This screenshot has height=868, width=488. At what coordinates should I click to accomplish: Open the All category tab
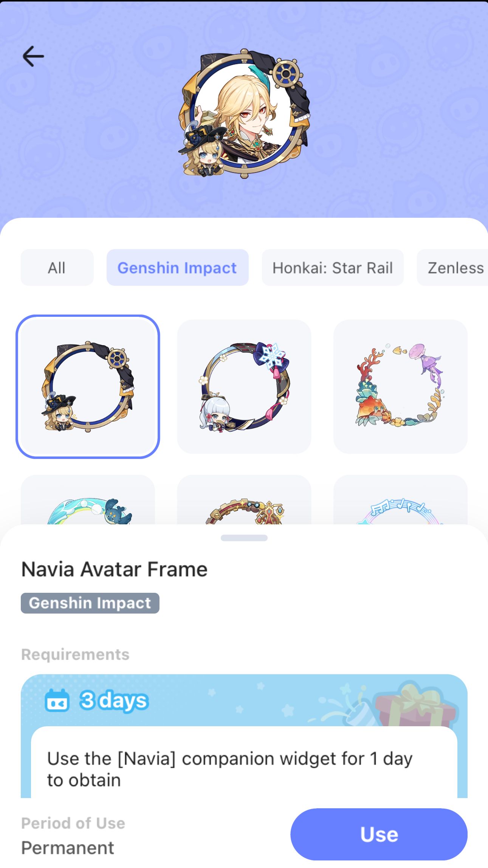(57, 268)
